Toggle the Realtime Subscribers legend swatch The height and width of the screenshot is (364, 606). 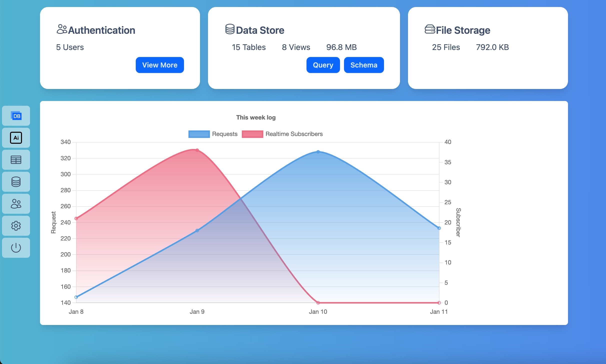point(252,134)
